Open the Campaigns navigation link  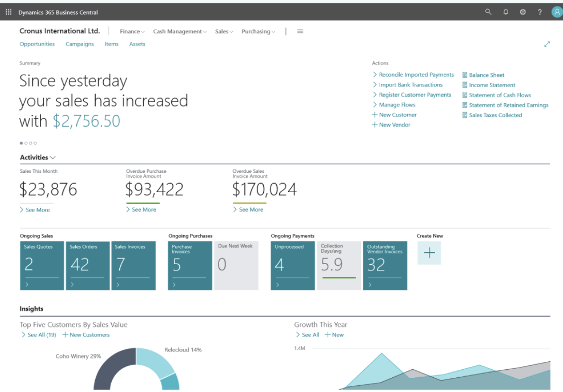[80, 44]
